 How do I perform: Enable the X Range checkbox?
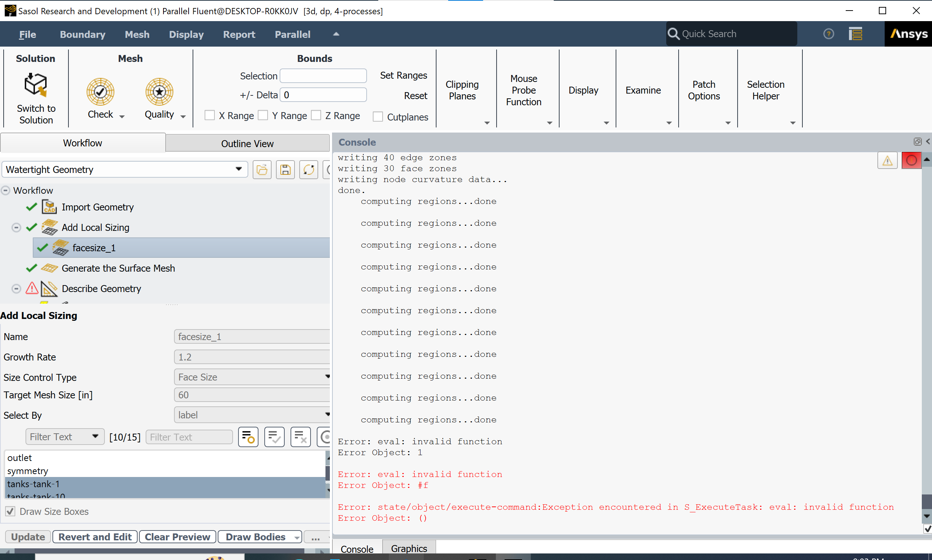(x=209, y=115)
